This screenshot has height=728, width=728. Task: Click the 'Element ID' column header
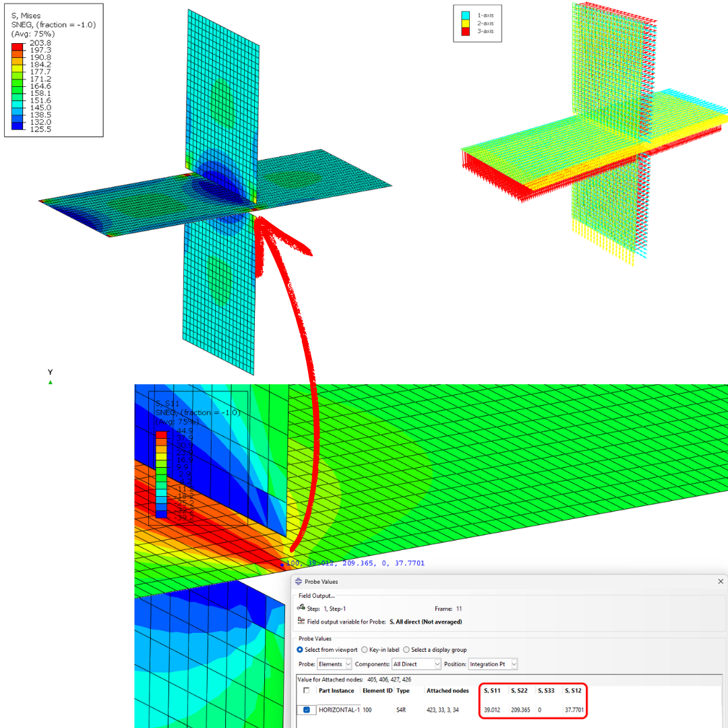coord(377,690)
